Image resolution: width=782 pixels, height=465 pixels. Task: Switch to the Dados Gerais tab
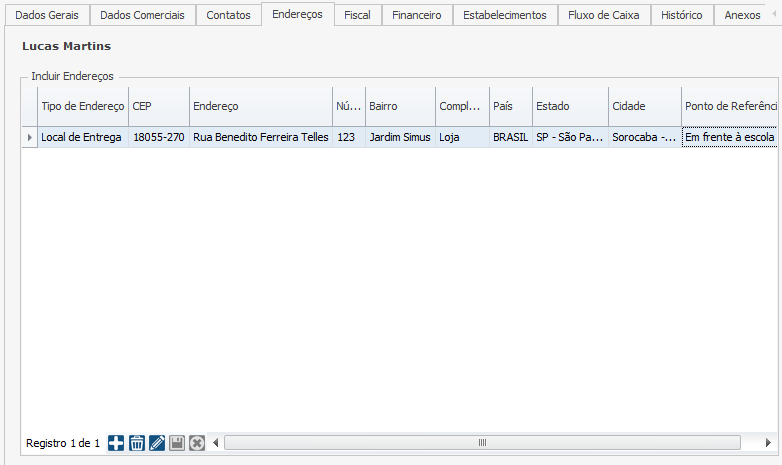[46, 15]
